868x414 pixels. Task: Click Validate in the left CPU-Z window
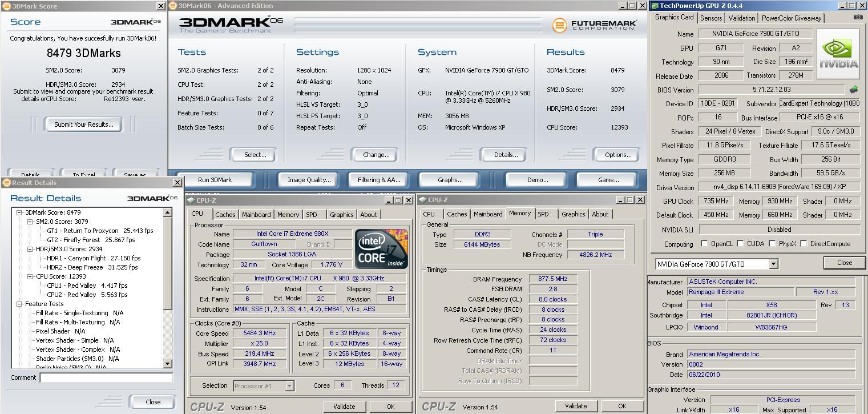click(344, 407)
